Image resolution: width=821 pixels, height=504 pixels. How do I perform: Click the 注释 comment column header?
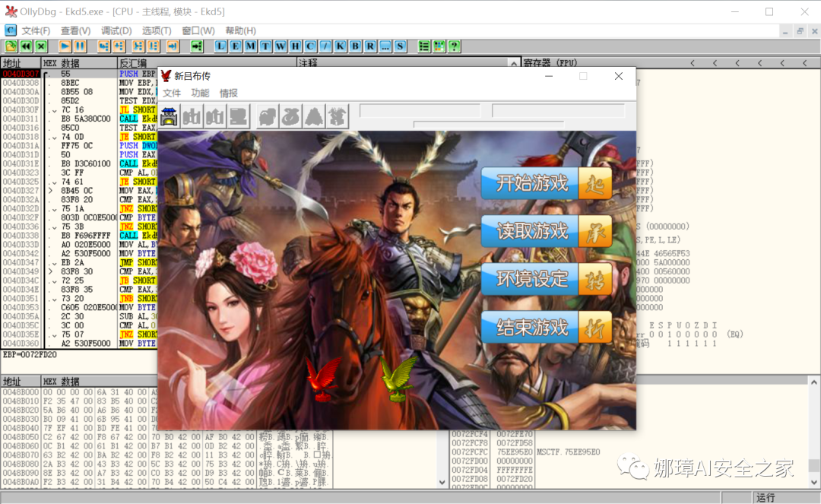[x=402, y=63]
